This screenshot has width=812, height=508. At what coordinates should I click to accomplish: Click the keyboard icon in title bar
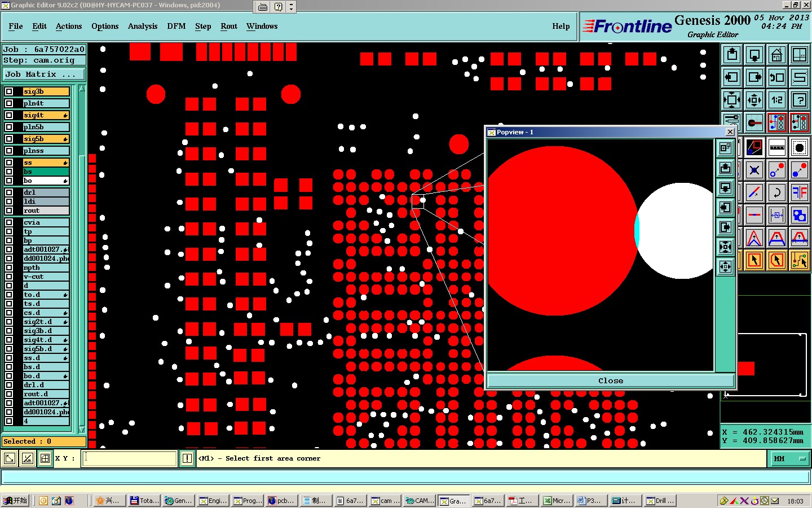pyautogui.click(x=263, y=7)
